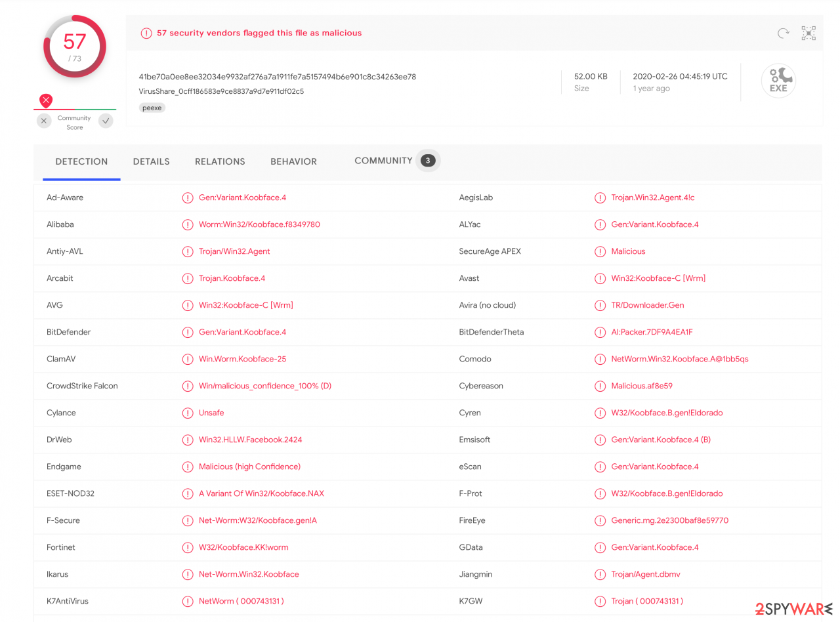Click Trojan/Agent.dbmv Jiangmin result
The image size is (840, 622).
pyautogui.click(x=646, y=574)
